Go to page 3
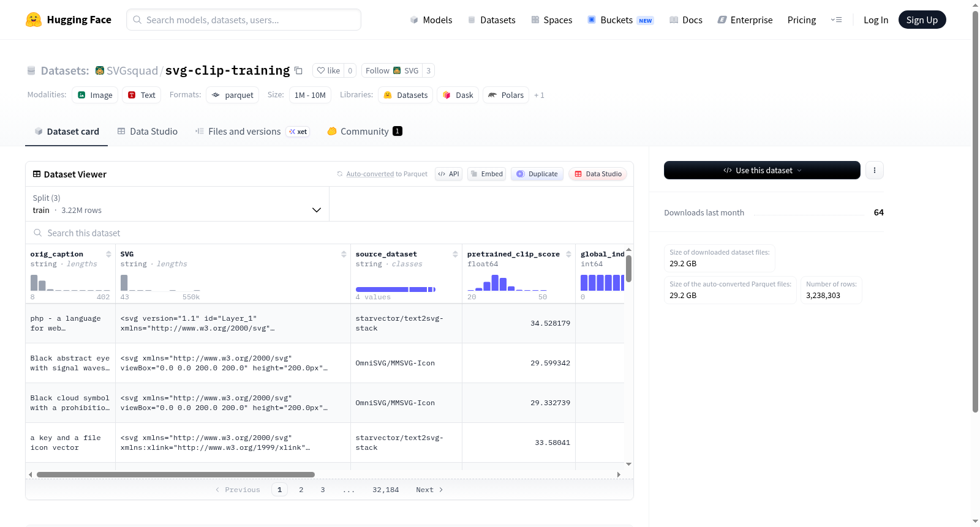 tap(322, 490)
